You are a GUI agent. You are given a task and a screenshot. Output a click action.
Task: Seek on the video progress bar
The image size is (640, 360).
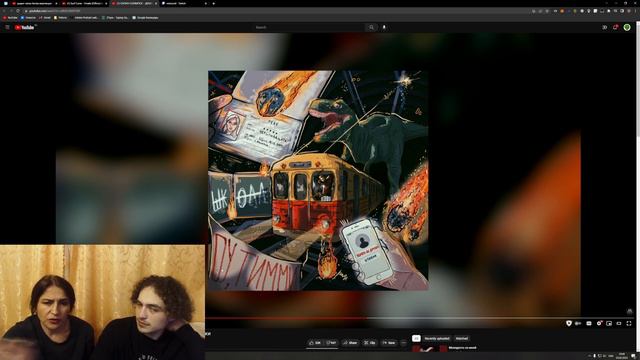click(419, 318)
